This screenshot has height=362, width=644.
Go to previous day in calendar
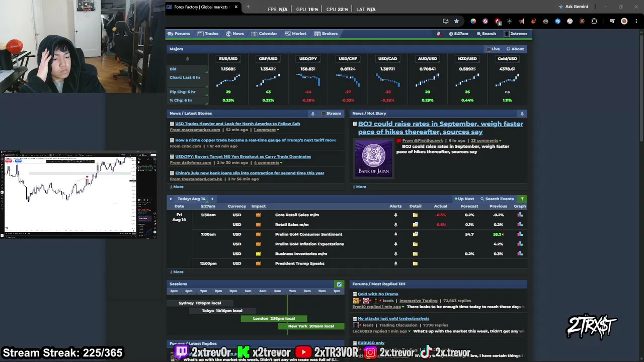pos(171,199)
